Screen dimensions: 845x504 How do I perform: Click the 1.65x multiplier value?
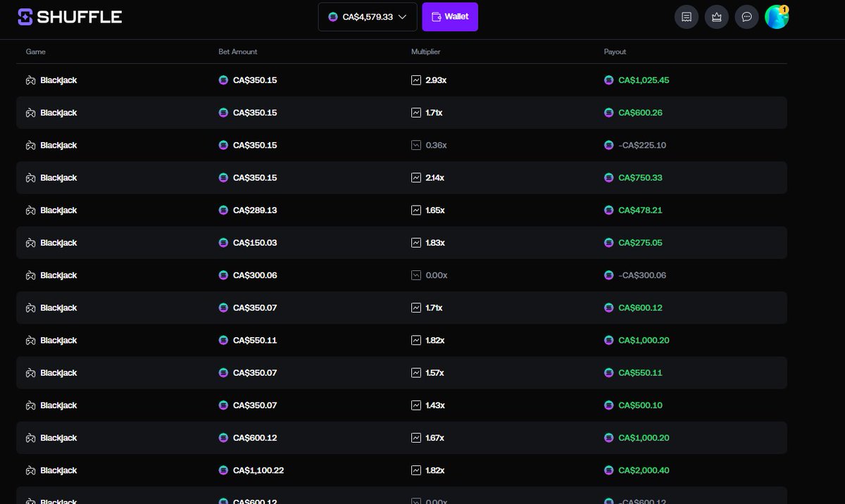click(435, 210)
